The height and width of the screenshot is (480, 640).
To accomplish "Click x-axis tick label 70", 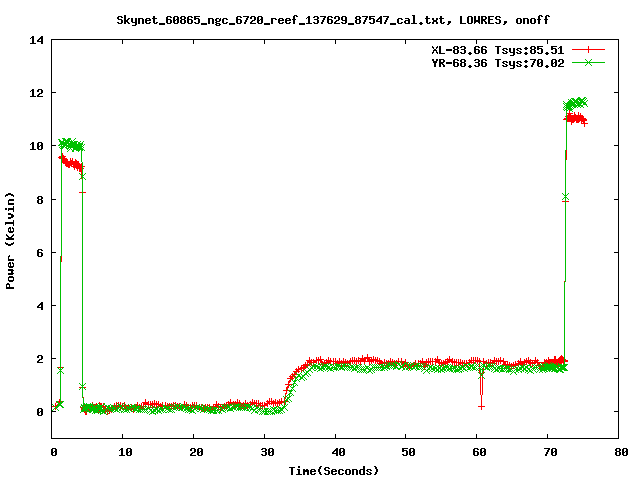I will tap(551, 452).
